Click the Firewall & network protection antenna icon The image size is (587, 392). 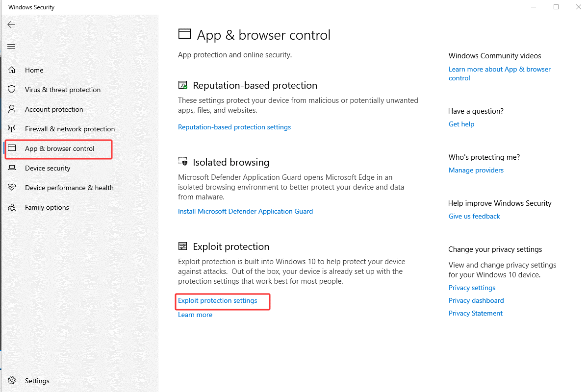point(12,129)
